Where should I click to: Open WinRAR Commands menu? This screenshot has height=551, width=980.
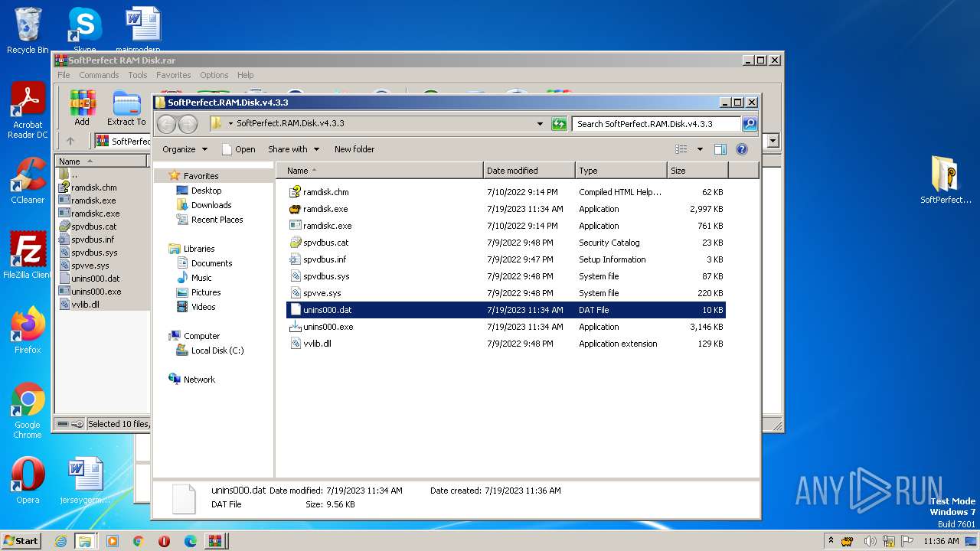(99, 75)
